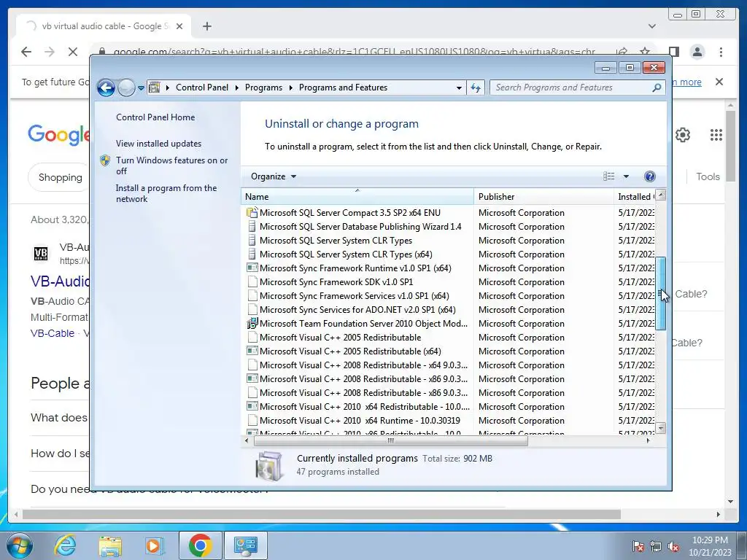
Task: Click Team Foundation Server 2010 program icon
Action: pos(252,323)
